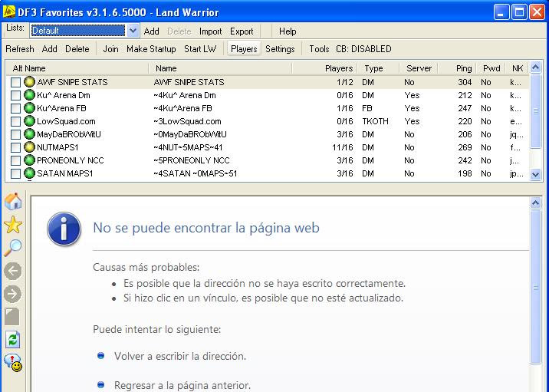Sort by the Alt Name column header
Screen dimensions: 549x392
tap(77, 68)
